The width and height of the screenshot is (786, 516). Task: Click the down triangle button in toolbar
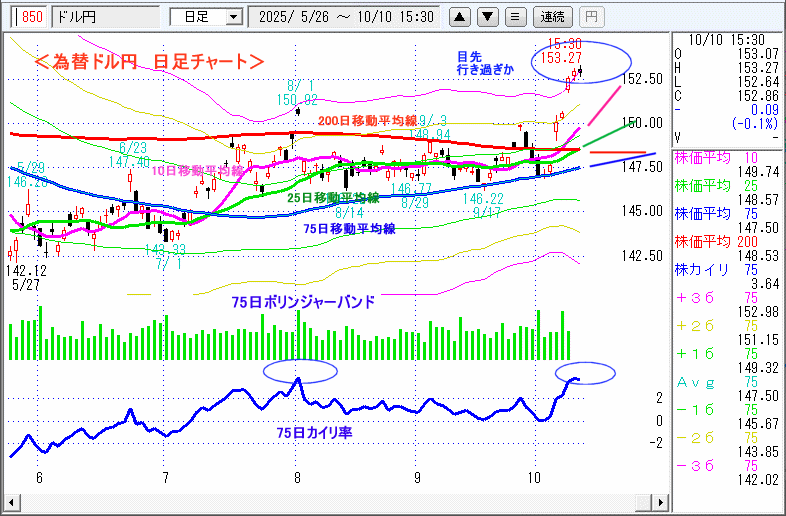pos(487,17)
